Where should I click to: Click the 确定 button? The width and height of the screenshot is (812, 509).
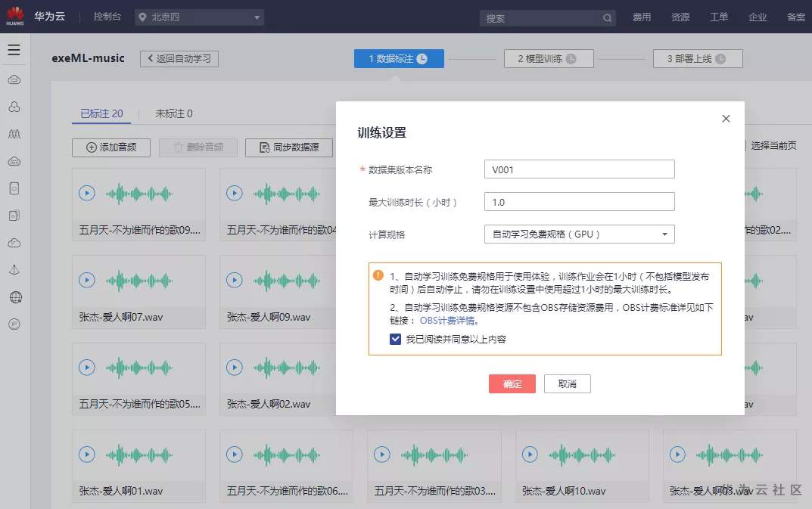(x=512, y=383)
